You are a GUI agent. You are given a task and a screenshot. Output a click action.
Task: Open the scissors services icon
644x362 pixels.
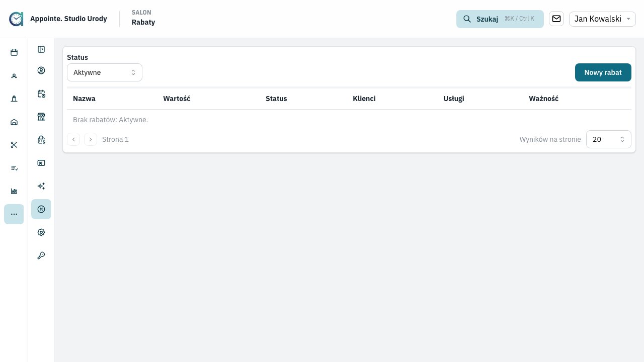pyautogui.click(x=14, y=145)
